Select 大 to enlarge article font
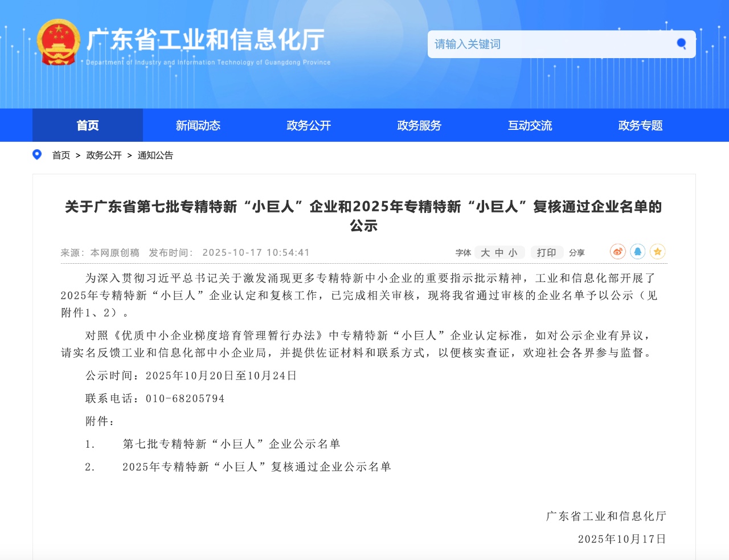 tap(484, 252)
